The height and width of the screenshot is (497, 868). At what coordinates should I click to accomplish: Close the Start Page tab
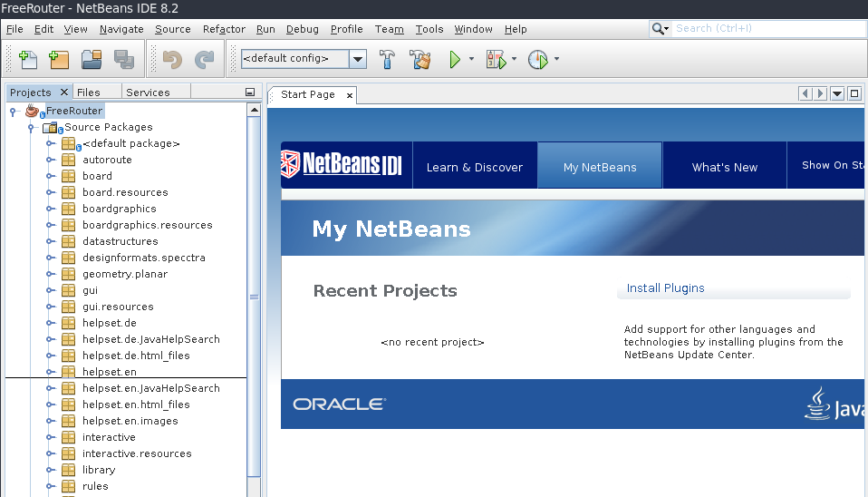click(350, 95)
